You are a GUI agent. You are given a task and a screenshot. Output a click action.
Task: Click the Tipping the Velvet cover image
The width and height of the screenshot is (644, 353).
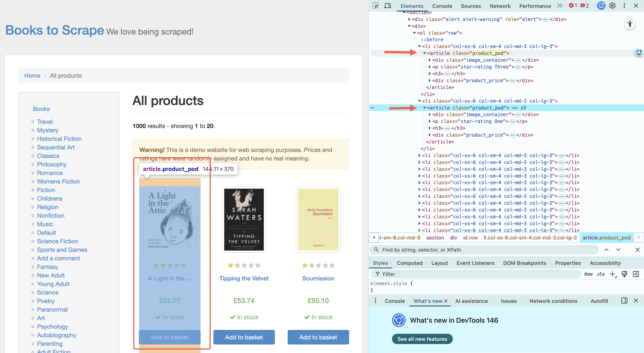click(x=244, y=219)
